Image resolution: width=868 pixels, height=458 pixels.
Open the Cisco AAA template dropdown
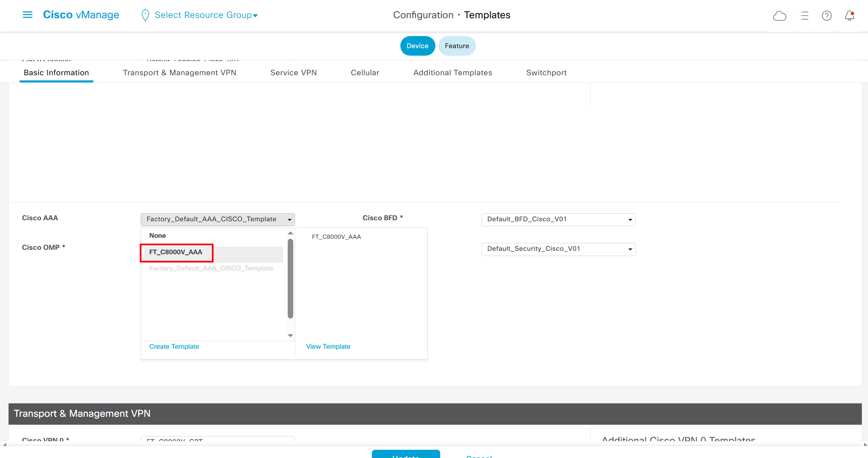(x=217, y=219)
